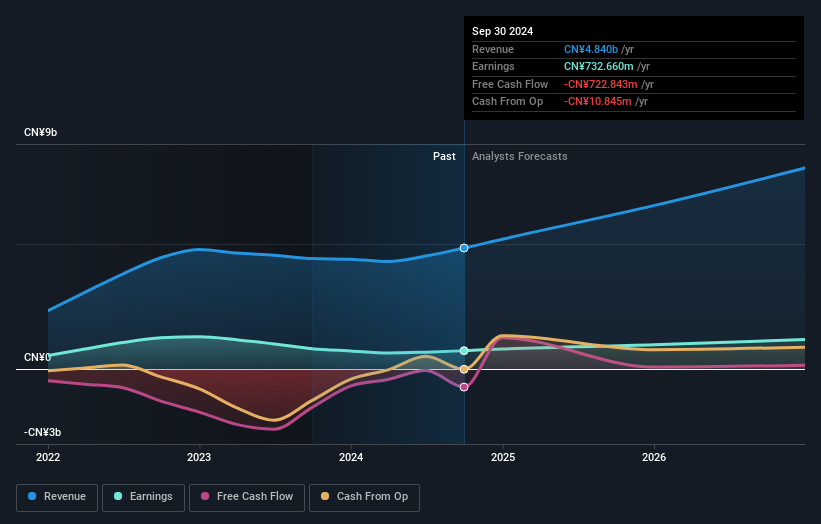
Task: Click the Past label on chart
Action: click(x=444, y=157)
